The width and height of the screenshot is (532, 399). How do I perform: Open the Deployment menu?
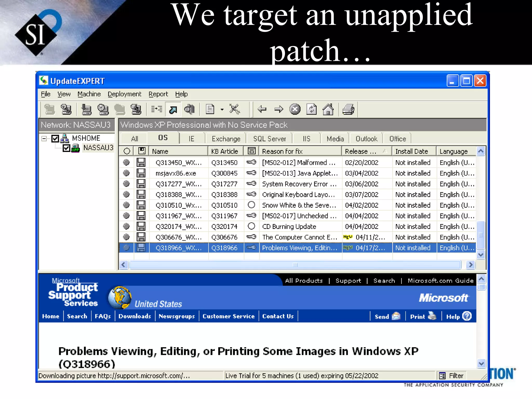point(124,94)
